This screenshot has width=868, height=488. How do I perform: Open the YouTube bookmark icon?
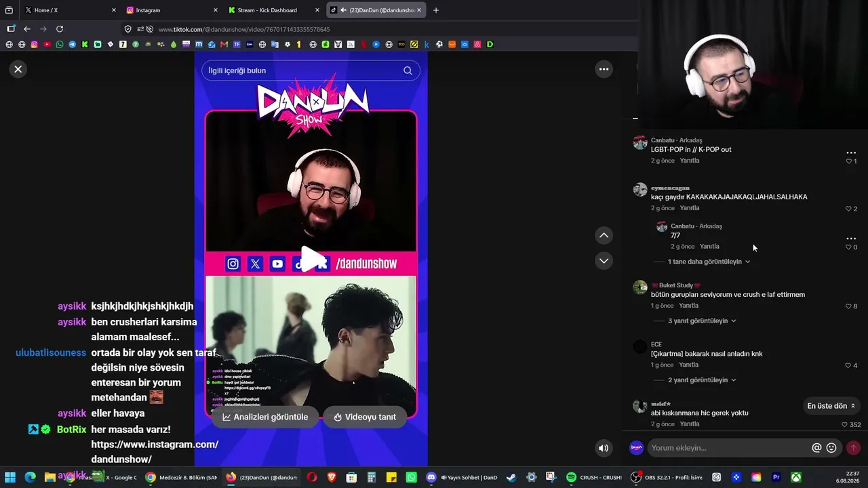[47, 45]
